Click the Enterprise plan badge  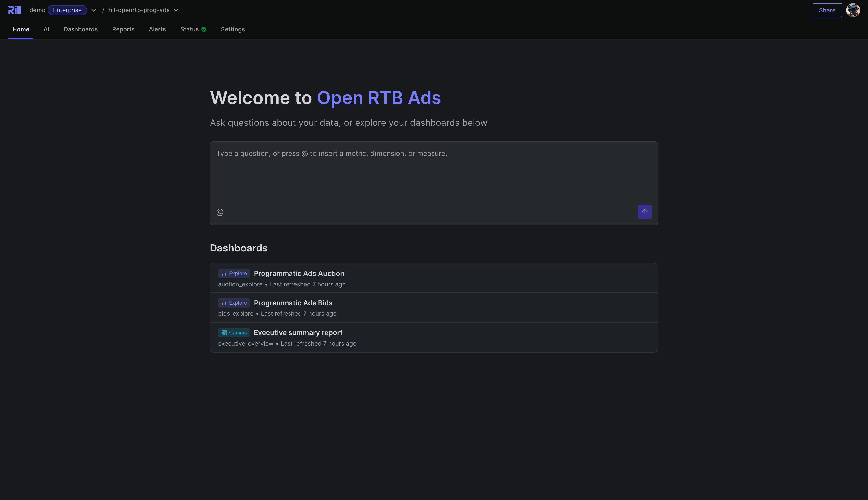(67, 10)
